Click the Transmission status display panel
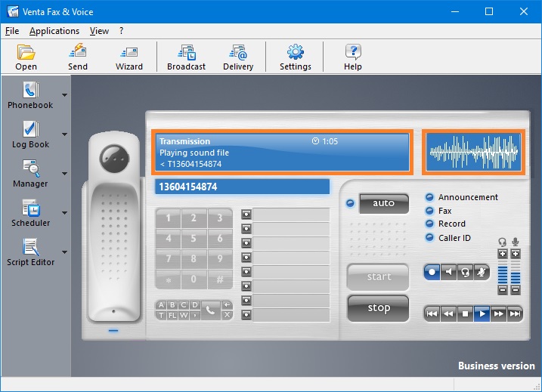Image resolution: width=542 pixels, height=392 pixels. 282,152
